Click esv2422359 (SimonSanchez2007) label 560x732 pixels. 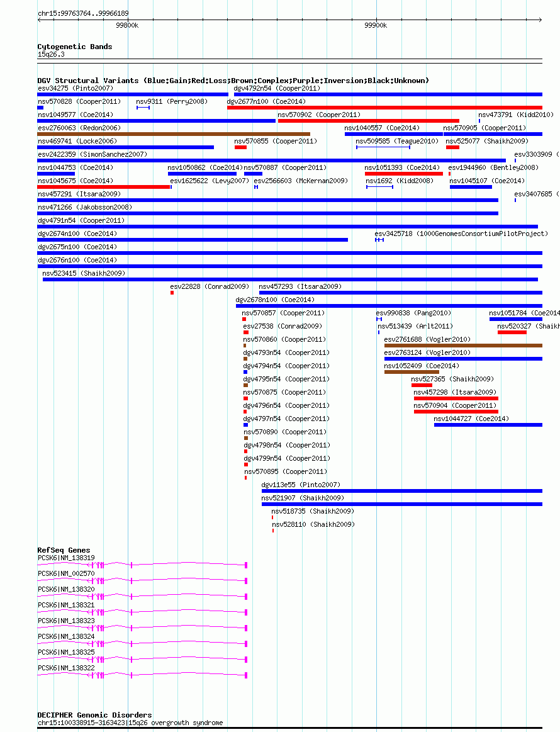92,154
